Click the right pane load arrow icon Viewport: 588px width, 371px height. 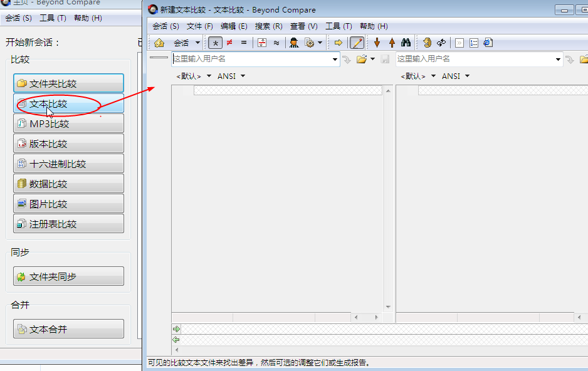click(570, 60)
